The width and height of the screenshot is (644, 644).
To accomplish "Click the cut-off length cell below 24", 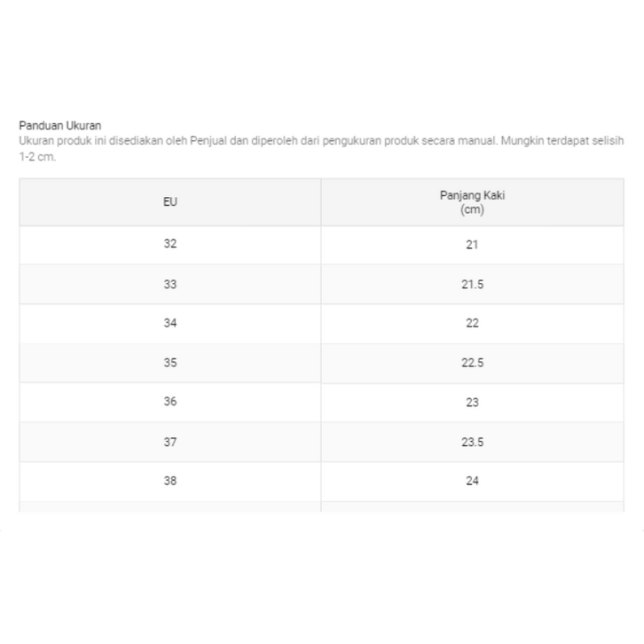I will tap(472, 507).
